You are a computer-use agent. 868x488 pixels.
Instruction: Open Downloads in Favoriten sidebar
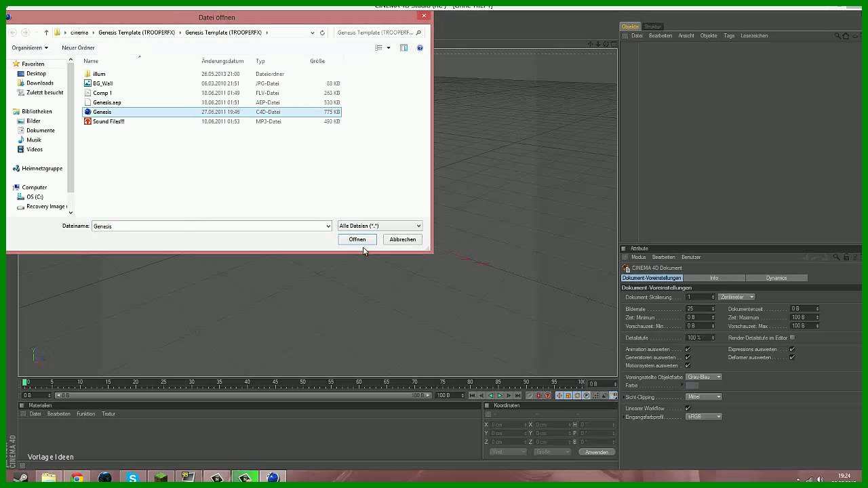click(39, 83)
